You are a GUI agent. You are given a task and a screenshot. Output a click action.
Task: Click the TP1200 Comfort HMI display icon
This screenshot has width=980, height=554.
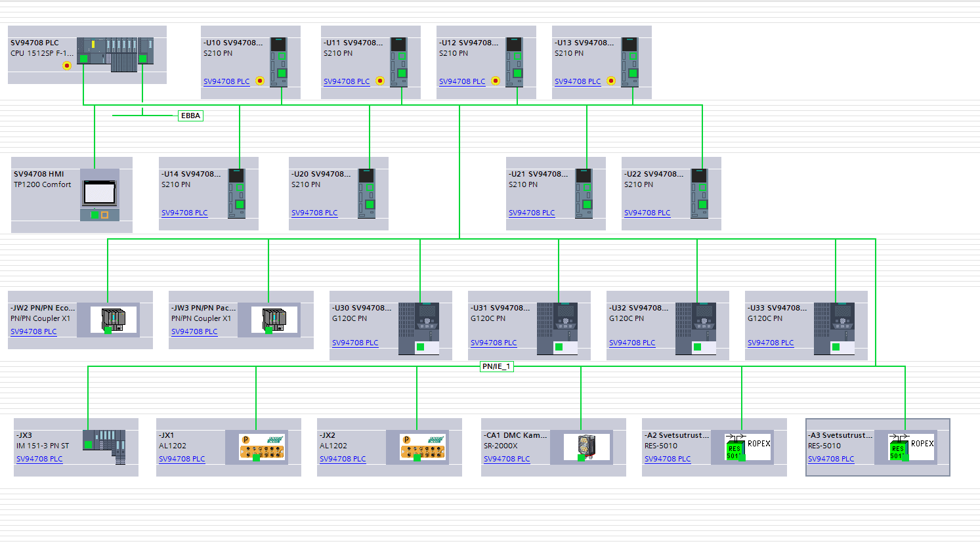pos(99,192)
